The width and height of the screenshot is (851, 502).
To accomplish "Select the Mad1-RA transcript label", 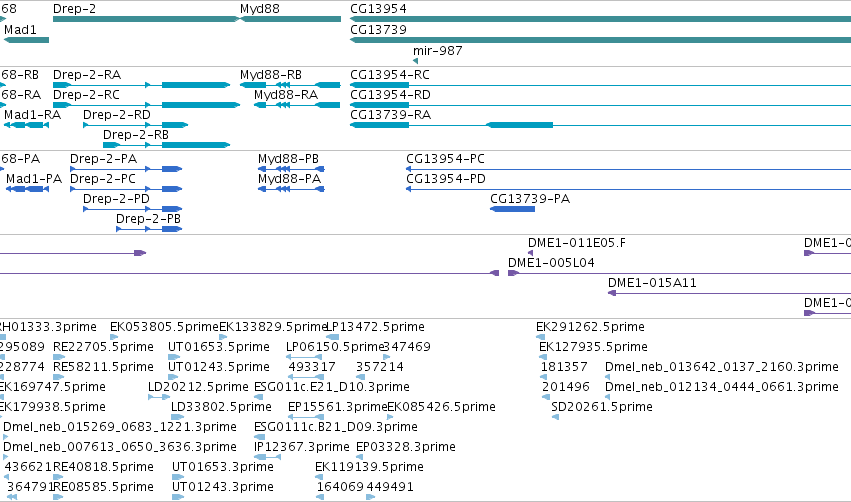I will coord(33,115).
